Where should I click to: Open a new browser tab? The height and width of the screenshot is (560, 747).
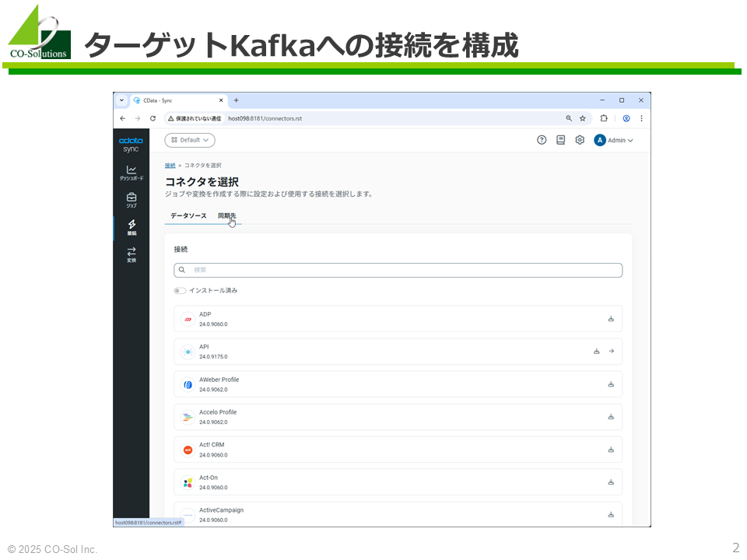[x=237, y=100]
